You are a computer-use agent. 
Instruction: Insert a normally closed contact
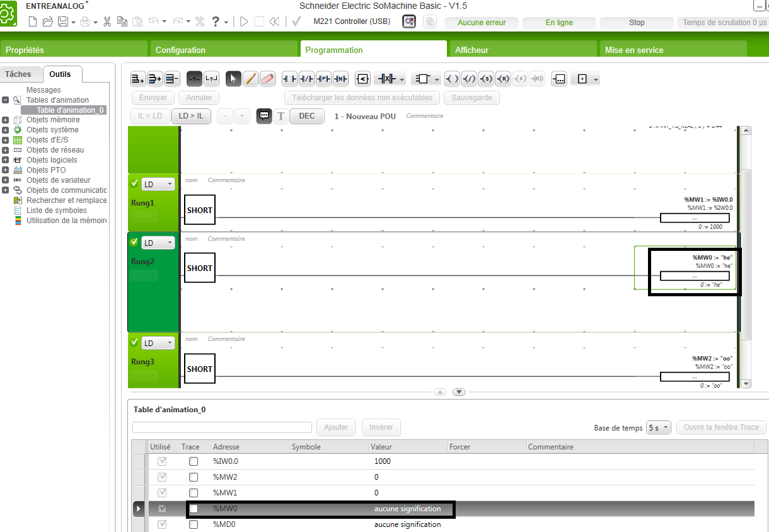[306, 79]
